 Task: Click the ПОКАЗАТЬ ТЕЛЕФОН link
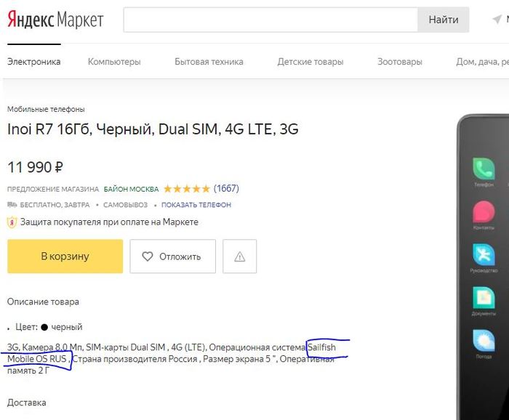(196, 205)
